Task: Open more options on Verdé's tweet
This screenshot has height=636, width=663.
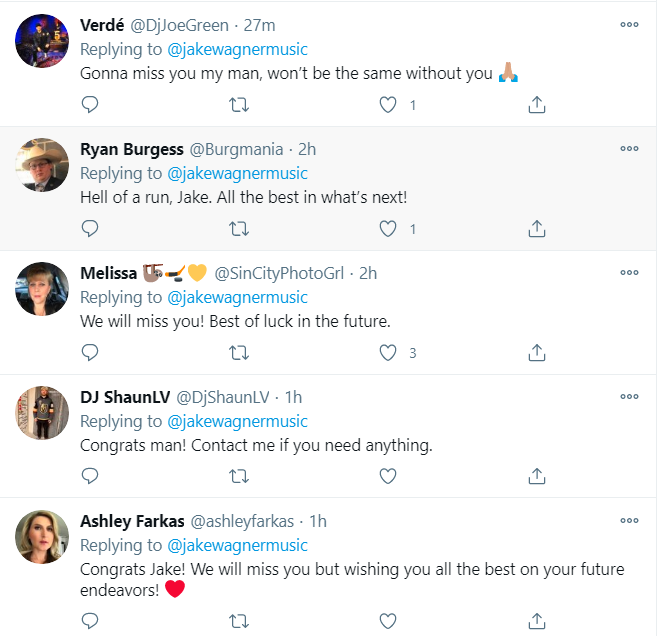Action: (629, 24)
